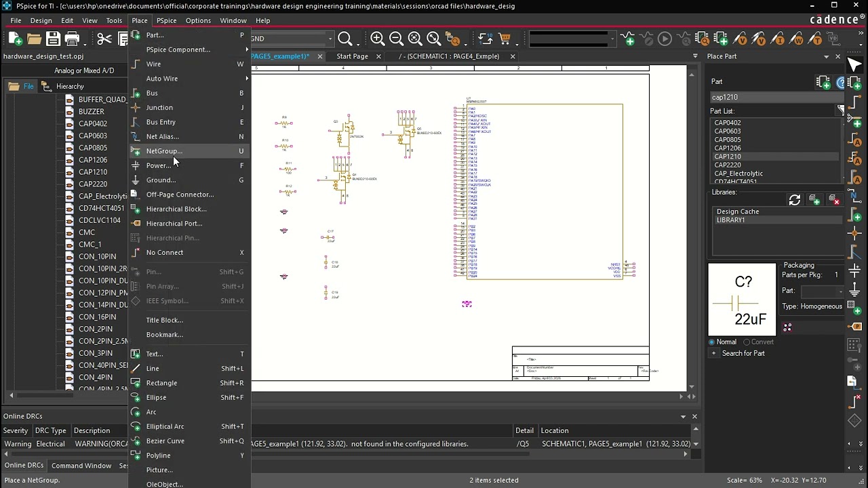The width and height of the screenshot is (868, 488).
Task: Select the Convert radio button
Action: pyautogui.click(x=747, y=342)
